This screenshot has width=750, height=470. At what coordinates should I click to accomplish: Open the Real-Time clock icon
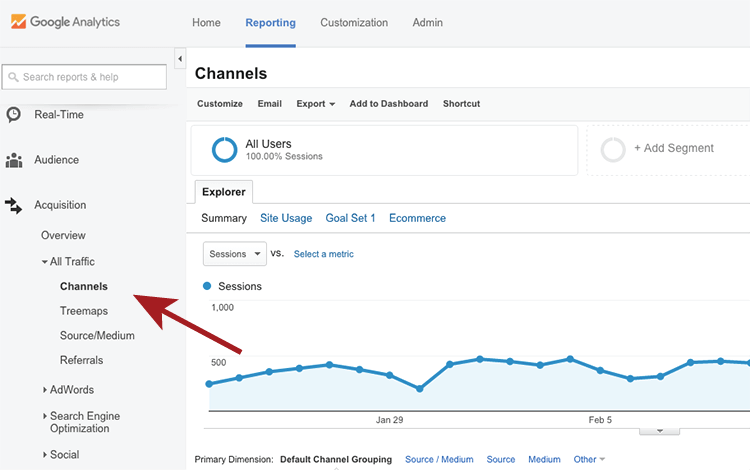(x=13, y=115)
